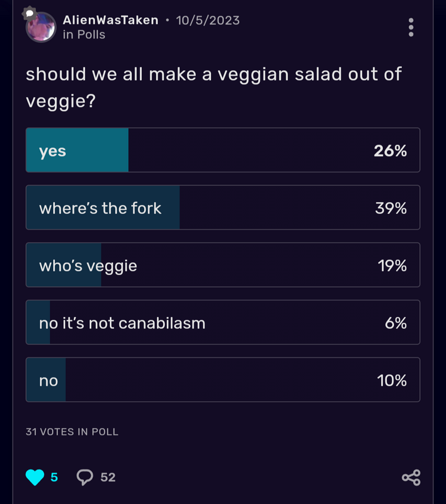Image resolution: width=446 pixels, height=504 pixels.
Task: Click the 26% result on 'yes'
Action: [x=390, y=151]
